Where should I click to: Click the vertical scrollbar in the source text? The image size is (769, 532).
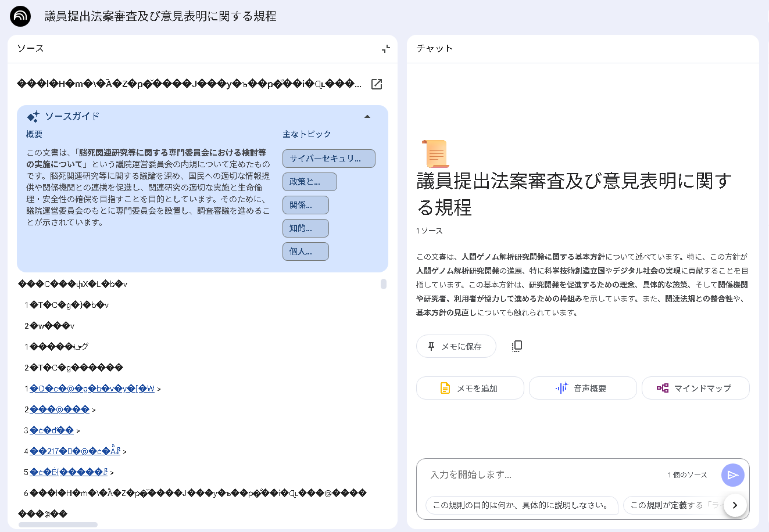384,284
